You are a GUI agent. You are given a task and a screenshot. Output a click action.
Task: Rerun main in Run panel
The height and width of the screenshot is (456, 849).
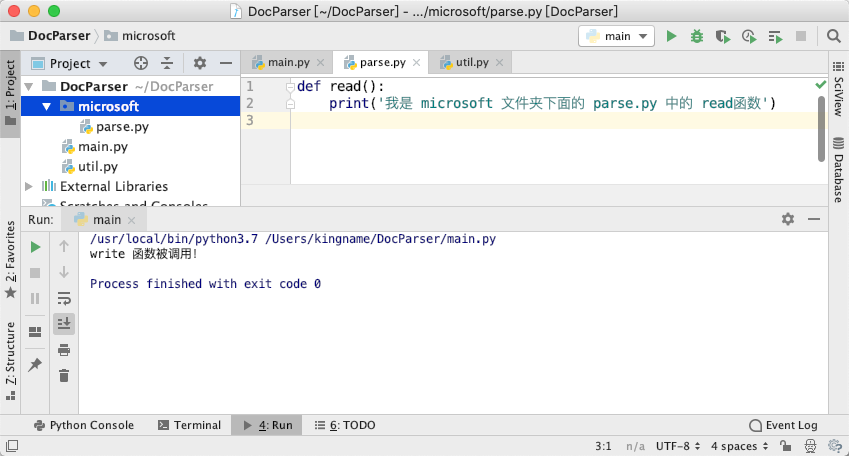tap(35, 247)
